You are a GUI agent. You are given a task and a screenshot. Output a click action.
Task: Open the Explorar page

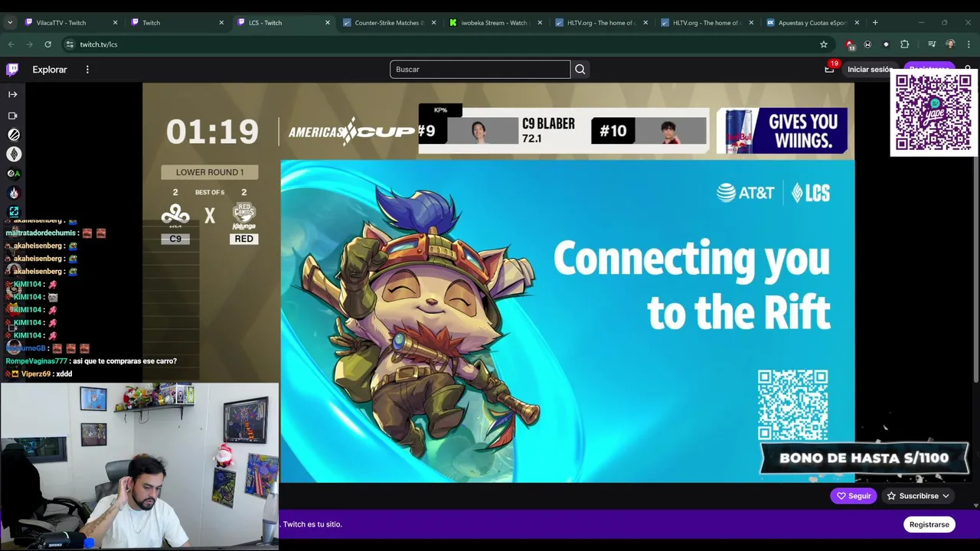(x=50, y=70)
